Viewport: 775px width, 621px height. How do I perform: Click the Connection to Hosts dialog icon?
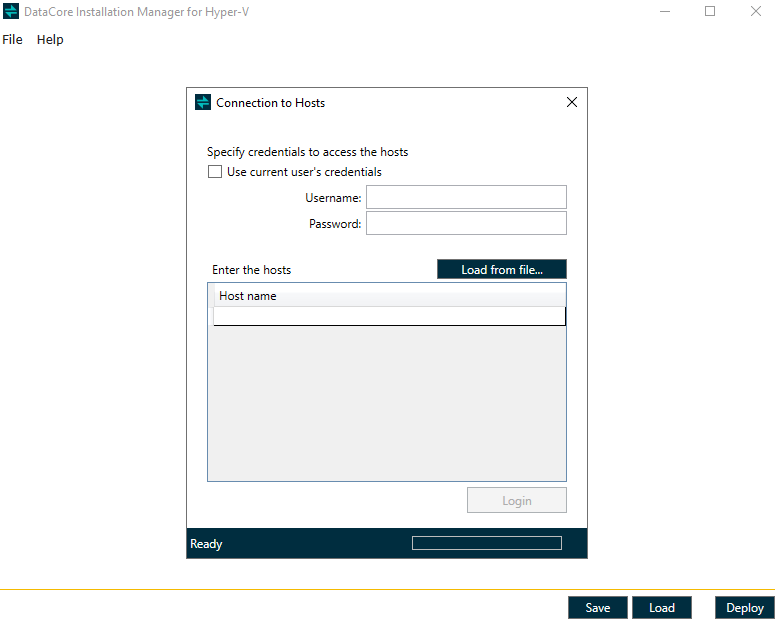203,102
